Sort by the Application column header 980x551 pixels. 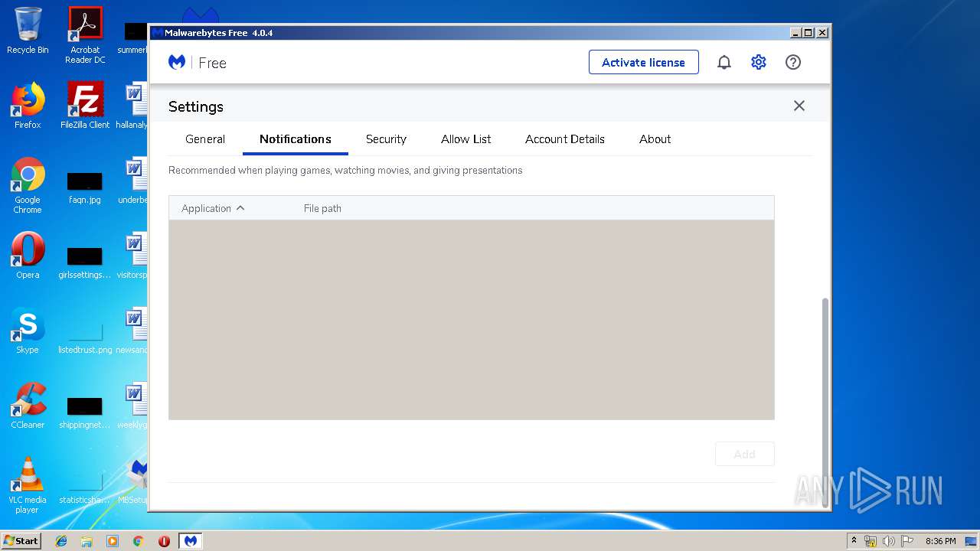213,208
